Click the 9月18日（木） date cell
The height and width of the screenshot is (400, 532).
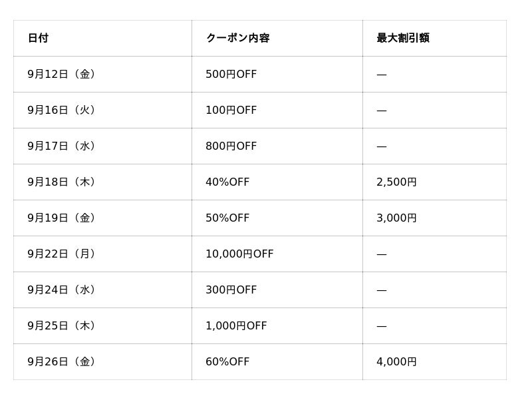61,182
